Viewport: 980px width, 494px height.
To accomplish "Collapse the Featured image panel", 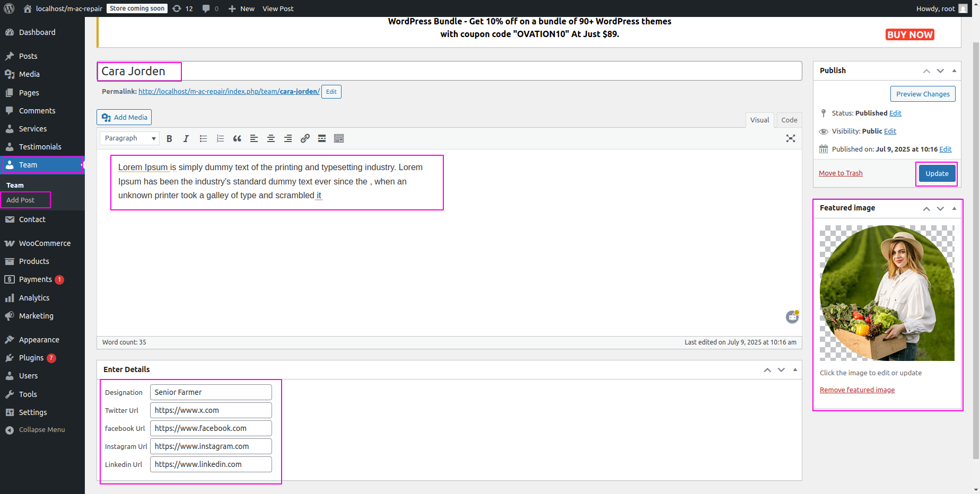I will coord(954,208).
